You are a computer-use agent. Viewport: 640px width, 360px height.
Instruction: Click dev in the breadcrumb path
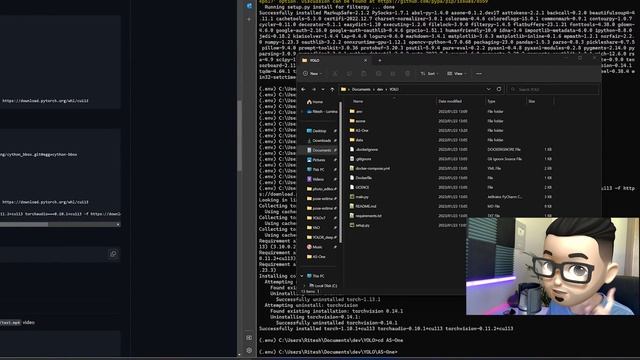(x=380, y=89)
